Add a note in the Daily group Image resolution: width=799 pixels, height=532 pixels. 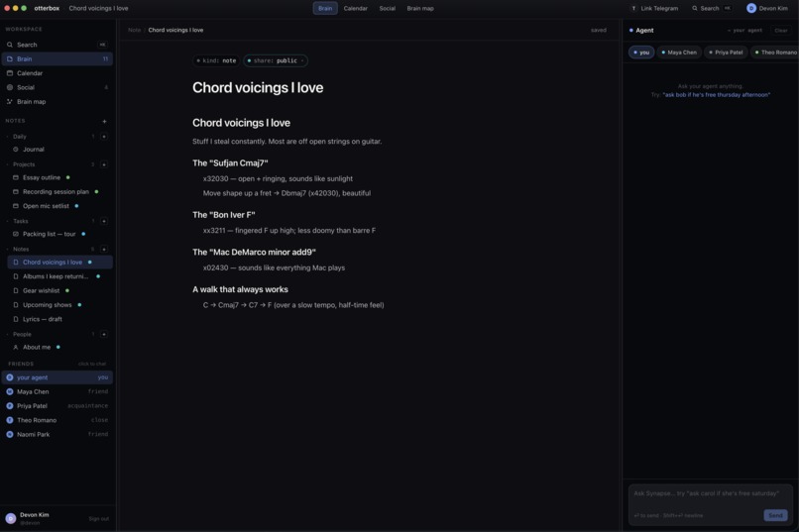coord(104,137)
